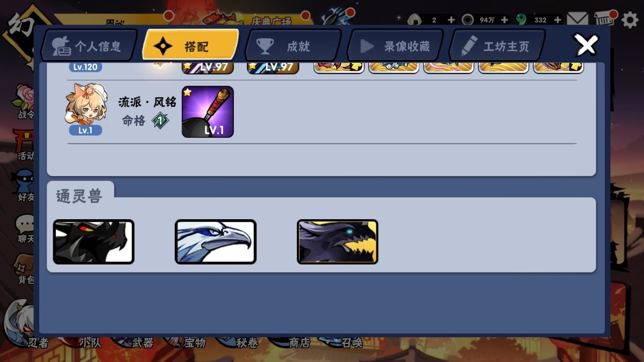Image resolution: width=644 pixels, height=362 pixels.
Task: Tap the dark crow summon beast
Action: (338, 242)
